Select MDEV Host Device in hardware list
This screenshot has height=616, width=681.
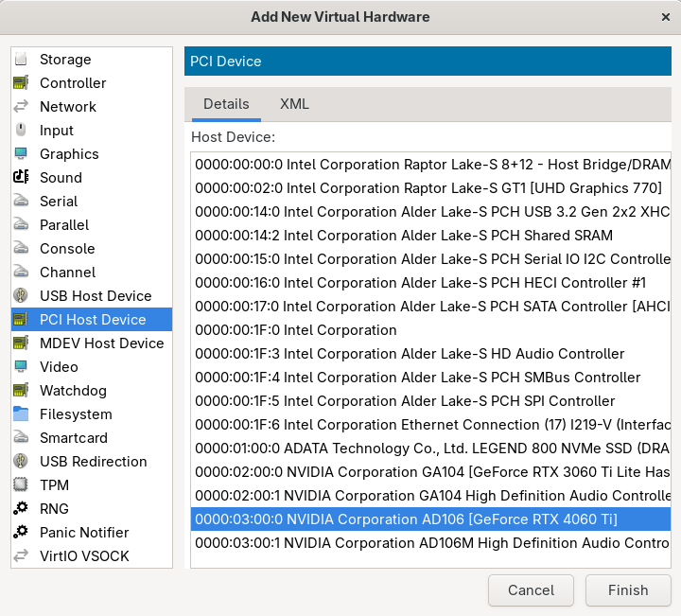pos(101,343)
